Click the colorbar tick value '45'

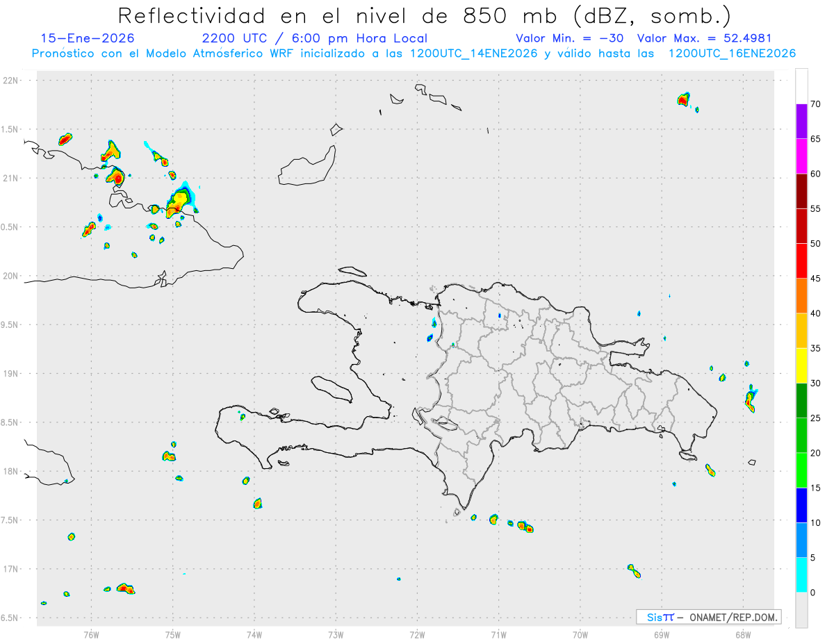(815, 279)
